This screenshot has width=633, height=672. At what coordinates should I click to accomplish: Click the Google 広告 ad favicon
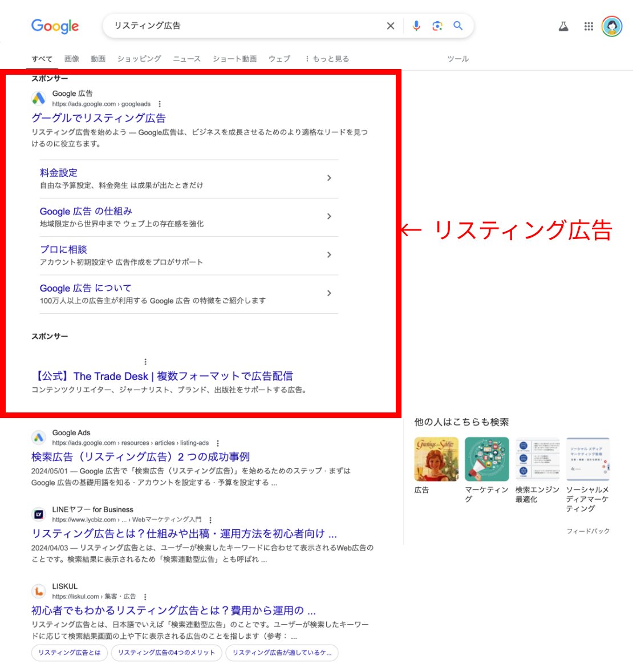(39, 98)
